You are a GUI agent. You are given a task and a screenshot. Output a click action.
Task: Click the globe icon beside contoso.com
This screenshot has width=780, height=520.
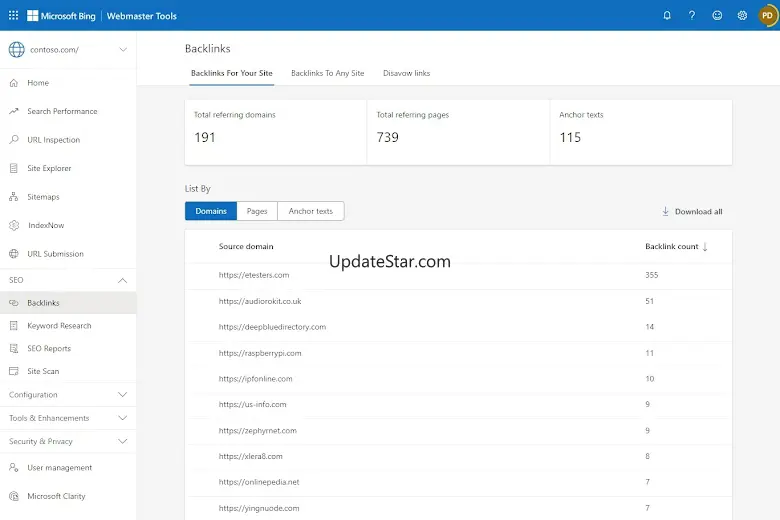(16, 50)
